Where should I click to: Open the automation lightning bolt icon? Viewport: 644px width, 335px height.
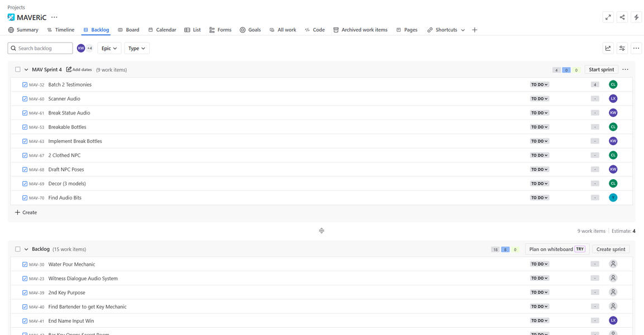pos(636,17)
